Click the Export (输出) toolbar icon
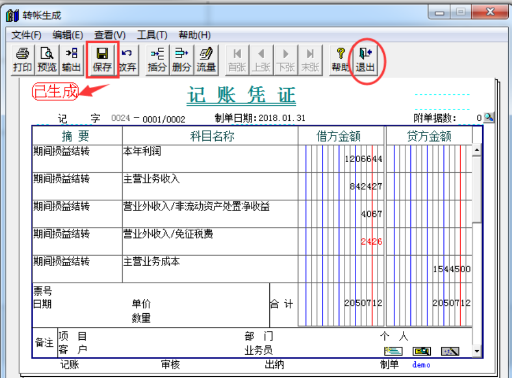 click(71, 60)
